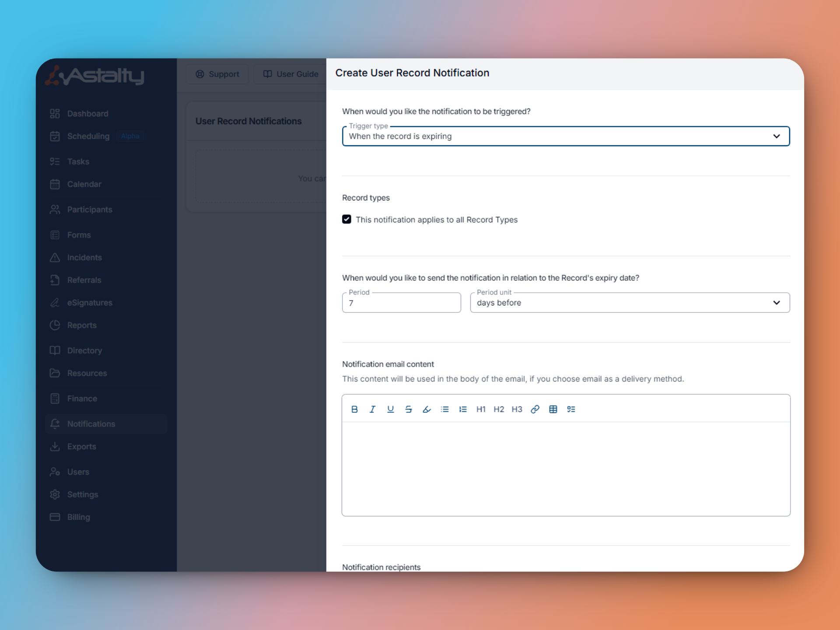Apply italic formatting in editor
This screenshot has width=840, height=630.
pos(372,409)
